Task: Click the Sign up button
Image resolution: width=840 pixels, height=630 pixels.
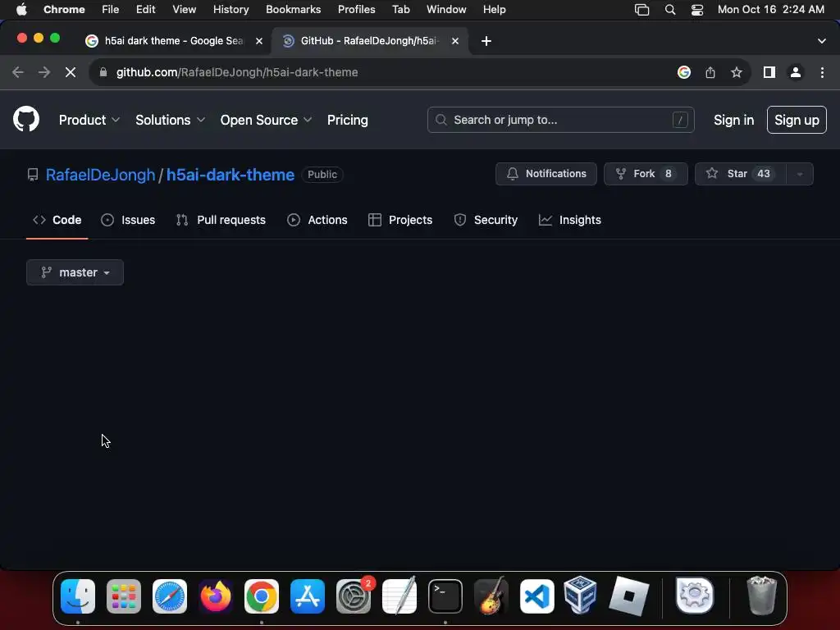Action: pos(797,120)
